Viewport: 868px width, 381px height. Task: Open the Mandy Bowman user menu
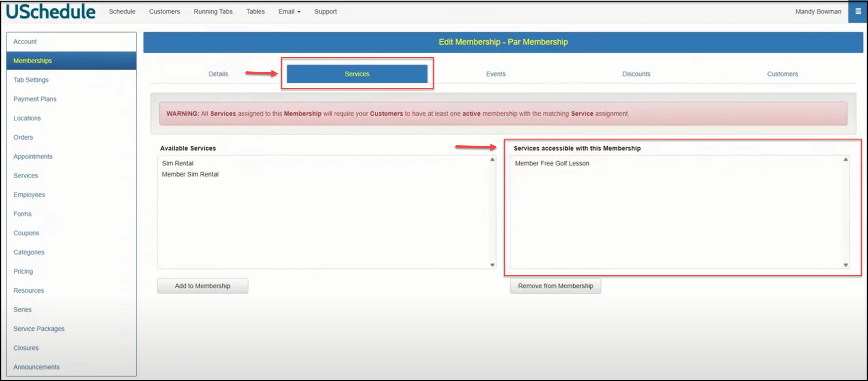818,12
